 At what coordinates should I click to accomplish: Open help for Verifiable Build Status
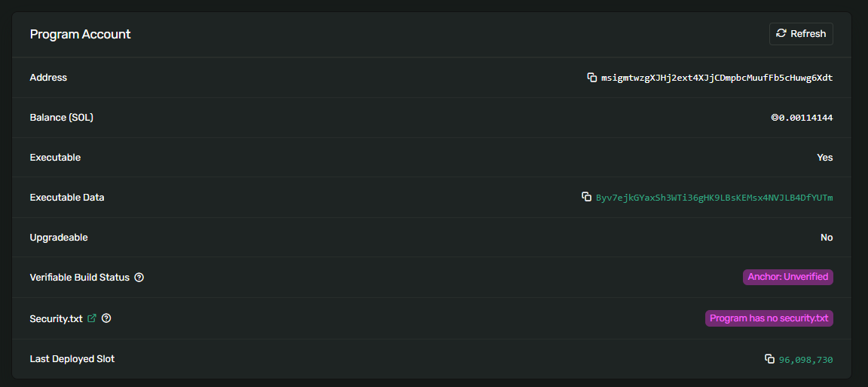pos(139,278)
